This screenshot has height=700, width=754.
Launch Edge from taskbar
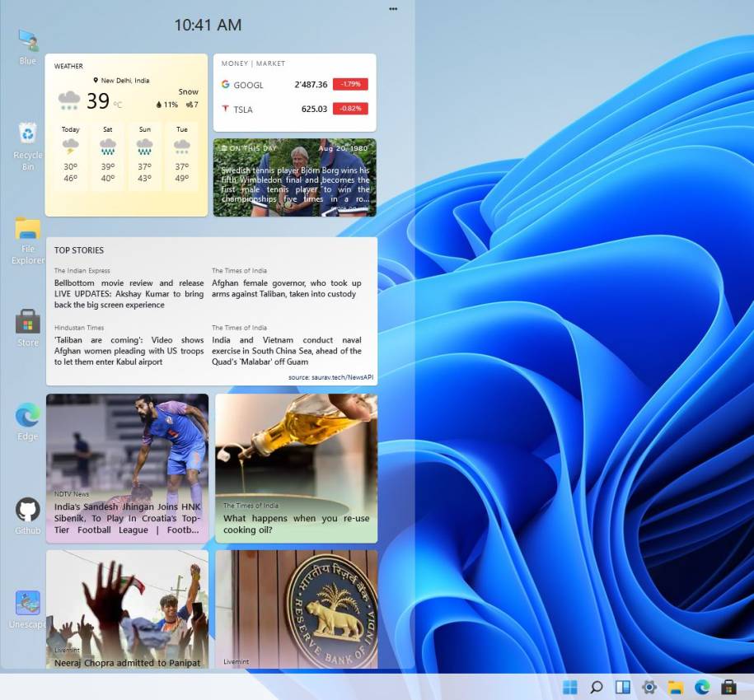702,687
